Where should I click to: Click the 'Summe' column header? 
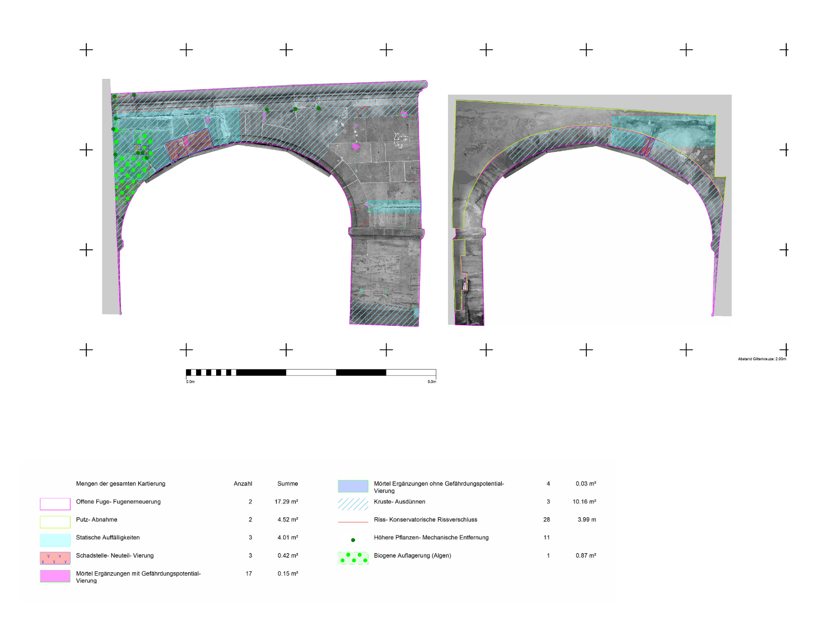click(288, 484)
